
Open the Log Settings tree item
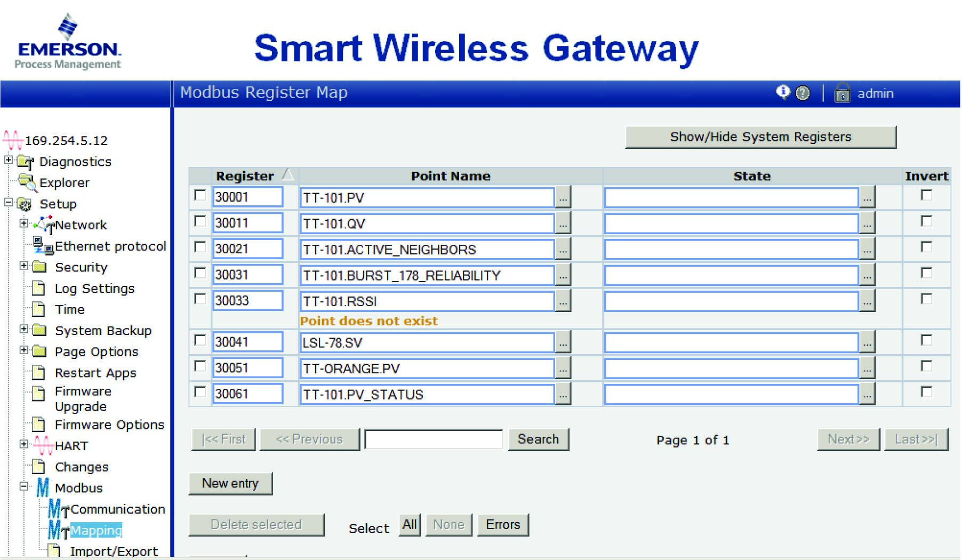click(x=94, y=289)
